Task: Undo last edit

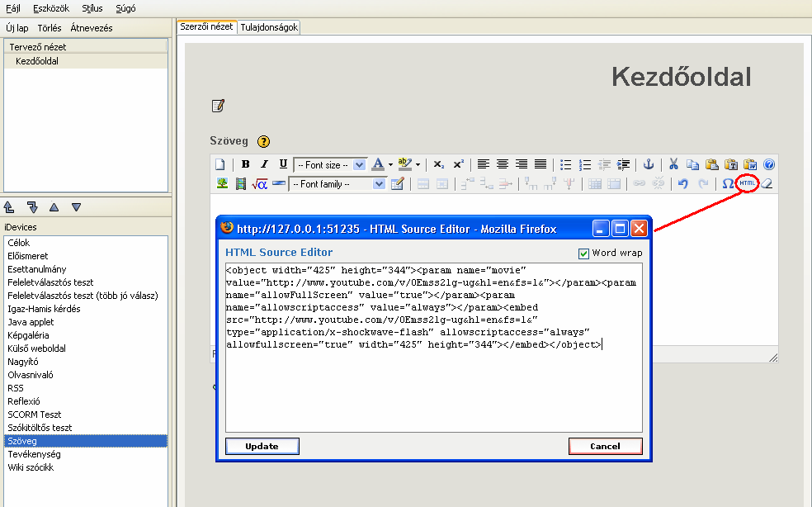Action: [x=683, y=183]
